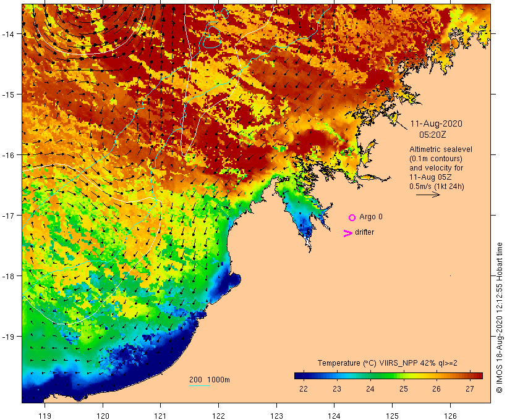This screenshot has height=420, width=507.
Task: Click 'Temperature (°C) VIIRS_NPP 42% ql>=2' title
Action: (388, 363)
